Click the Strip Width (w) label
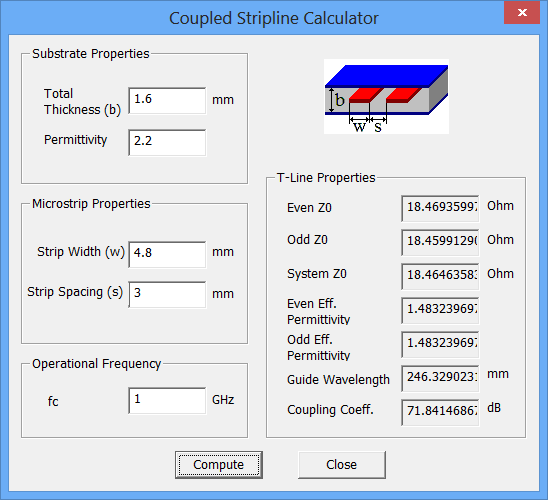Image resolution: width=548 pixels, height=500 pixels. point(81,252)
